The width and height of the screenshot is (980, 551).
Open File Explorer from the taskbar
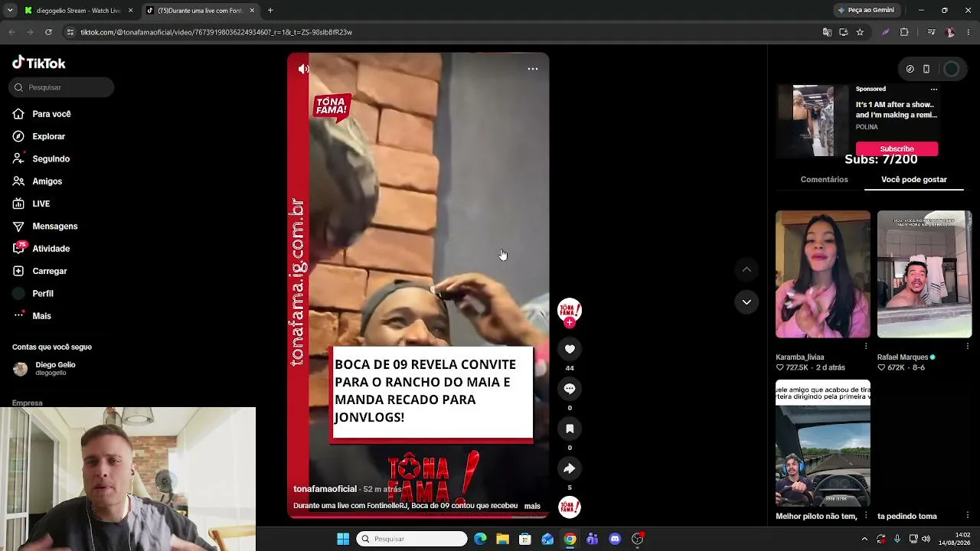pos(502,539)
